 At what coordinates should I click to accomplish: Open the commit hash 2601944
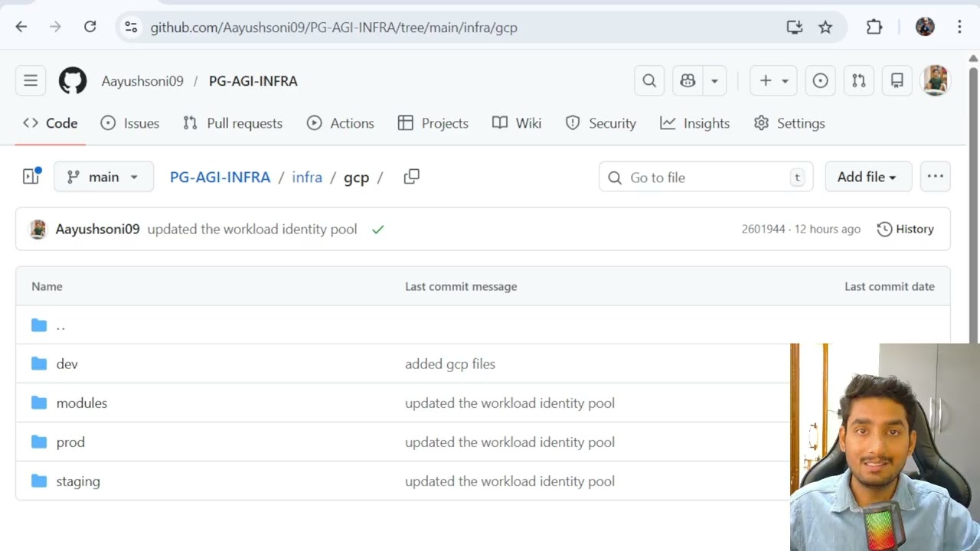[x=763, y=229]
